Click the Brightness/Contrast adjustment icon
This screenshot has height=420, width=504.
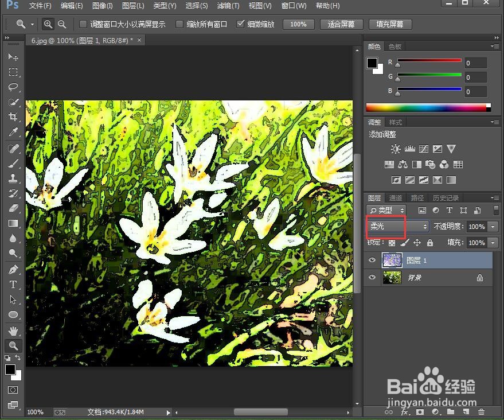[x=396, y=149]
